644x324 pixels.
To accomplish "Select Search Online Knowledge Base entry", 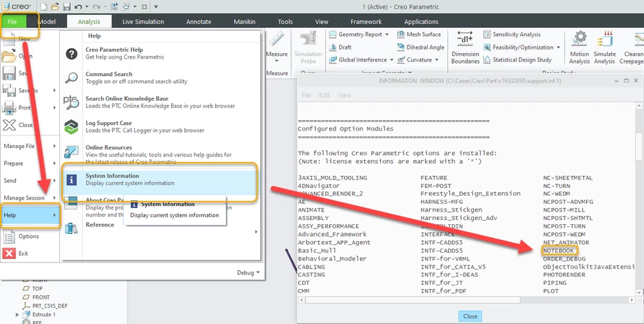I will (160, 103).
